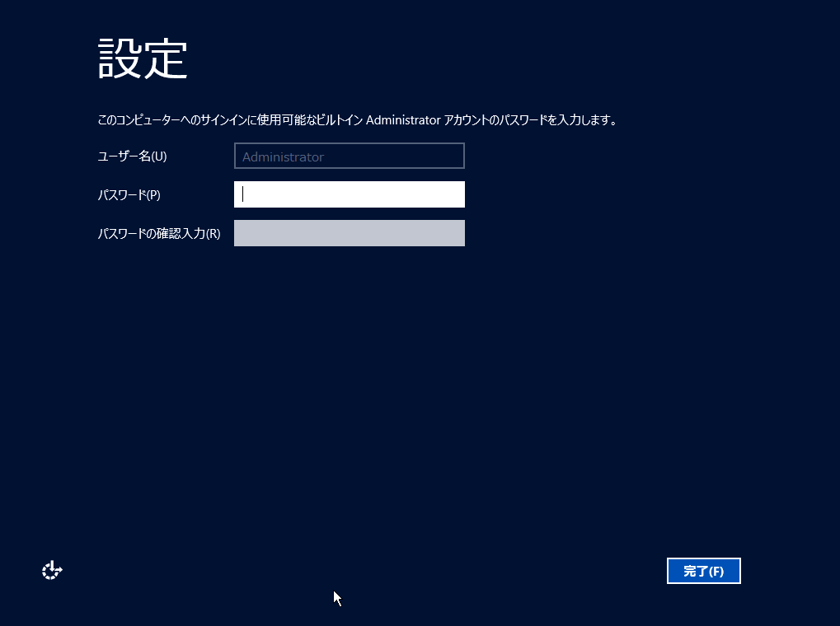Image resolution: width=840 pixels, height=626 pixels.
Task: Activate the gray confirm password field
Action: [350, 233]
